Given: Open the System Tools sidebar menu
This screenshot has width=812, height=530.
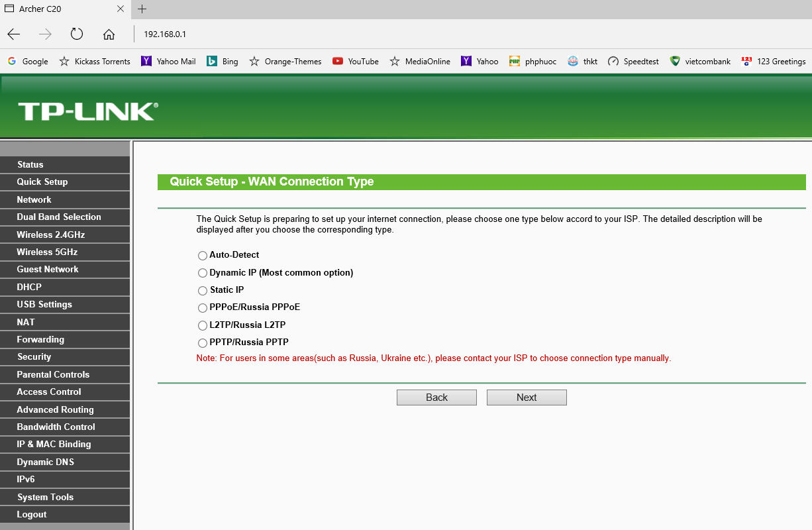Looking at the screenshot, I should [x=45, y=497].
